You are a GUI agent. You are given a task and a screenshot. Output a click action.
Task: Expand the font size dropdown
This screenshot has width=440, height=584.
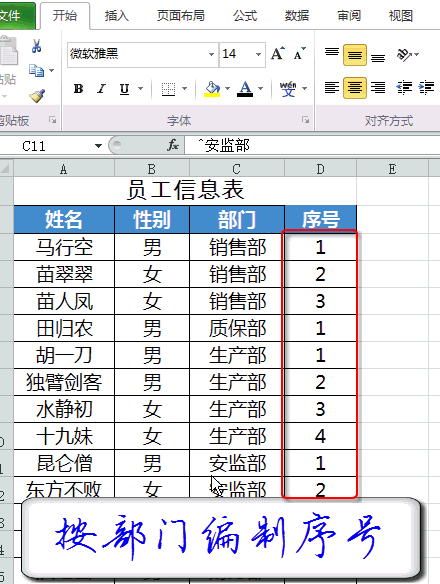pos(258,54)
